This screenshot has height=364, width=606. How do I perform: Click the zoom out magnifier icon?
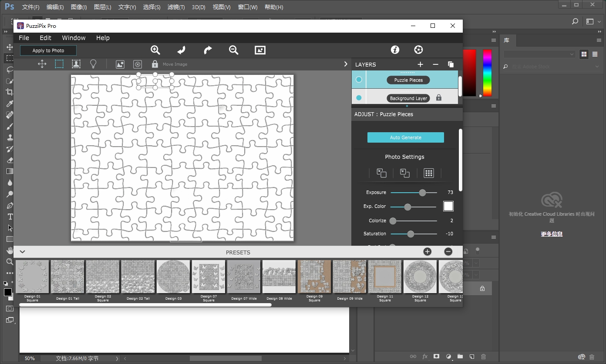coord(234,50)
